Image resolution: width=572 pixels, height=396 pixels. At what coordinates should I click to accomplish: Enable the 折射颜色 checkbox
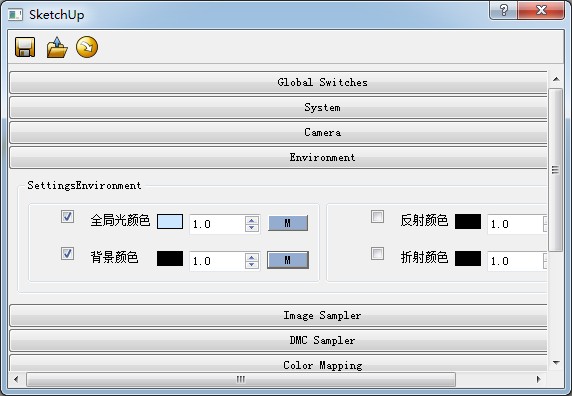pos(377,253)
